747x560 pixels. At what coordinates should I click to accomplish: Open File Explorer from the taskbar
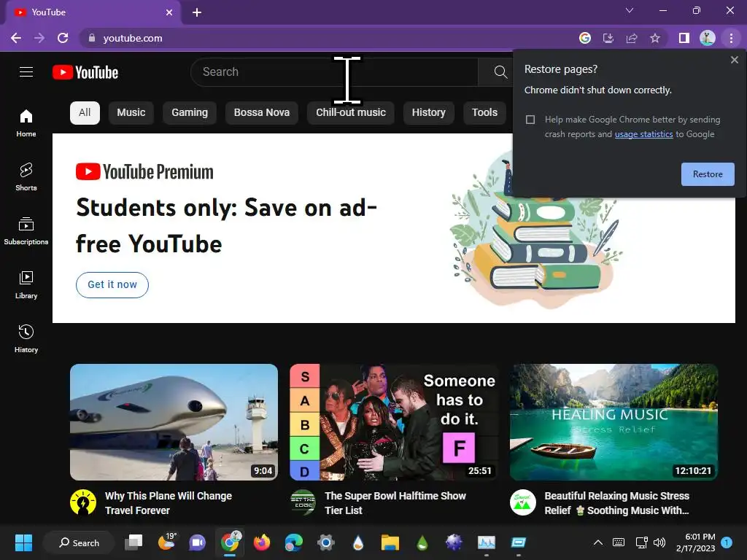pos(390,542)
